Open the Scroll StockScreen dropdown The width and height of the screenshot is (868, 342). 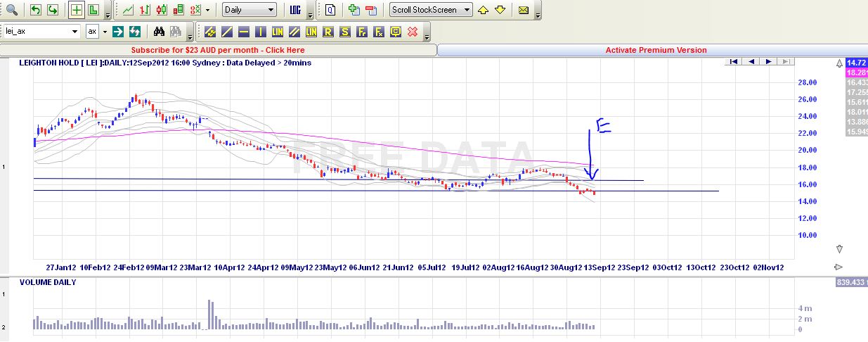[431, 10]
